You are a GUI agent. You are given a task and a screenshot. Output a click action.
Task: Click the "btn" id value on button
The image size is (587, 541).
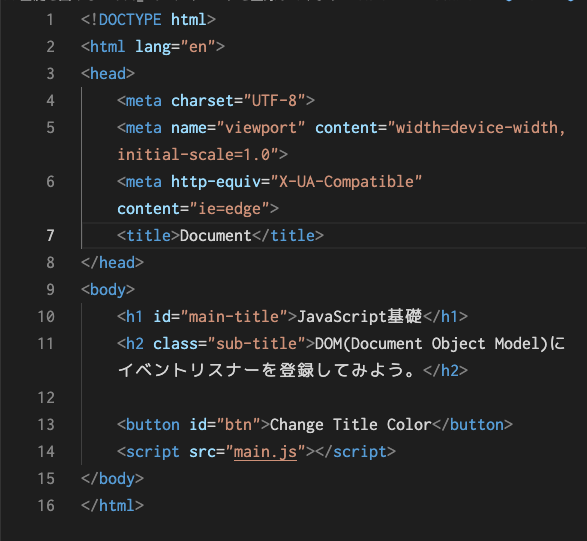coord(238,425)
